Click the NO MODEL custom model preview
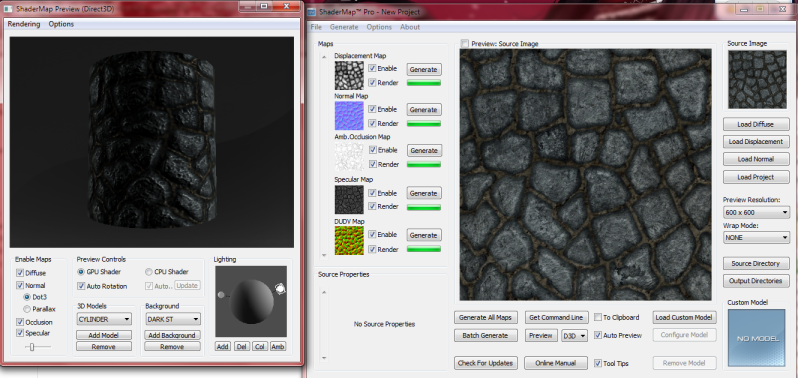Screen dimensions: 798x378 point(756,337)
